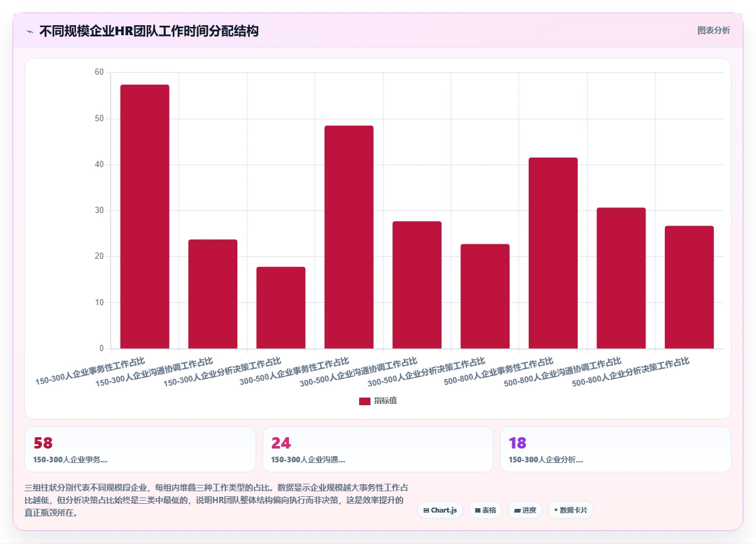The image size is (756, 544).
Task: Click the bar for 150-300人企业沟通协调工作占比
Action: tap(213, 294)
